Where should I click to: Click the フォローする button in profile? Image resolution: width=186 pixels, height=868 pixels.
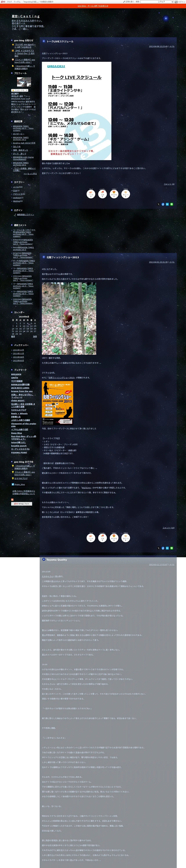click(x=20, y=90)
